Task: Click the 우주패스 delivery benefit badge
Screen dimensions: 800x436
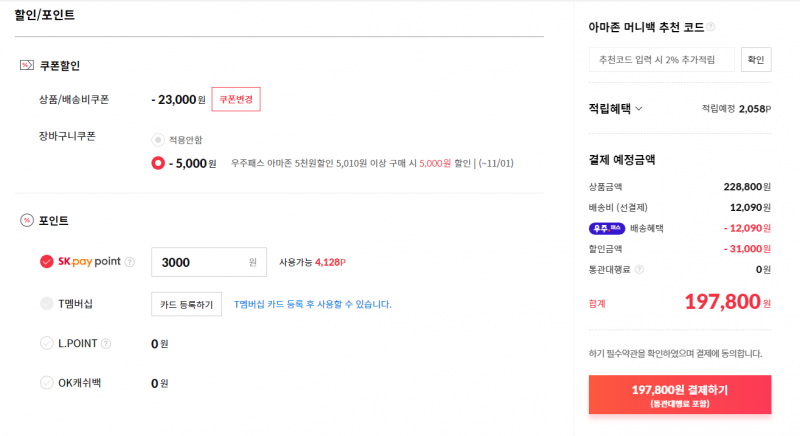Action: coord(607,228)
